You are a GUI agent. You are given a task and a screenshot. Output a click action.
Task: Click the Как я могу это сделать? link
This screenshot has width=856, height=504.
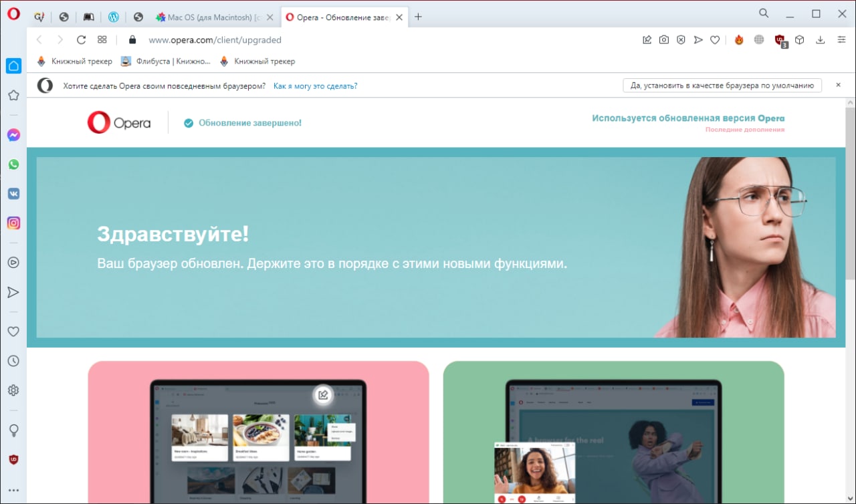(315, 86)
